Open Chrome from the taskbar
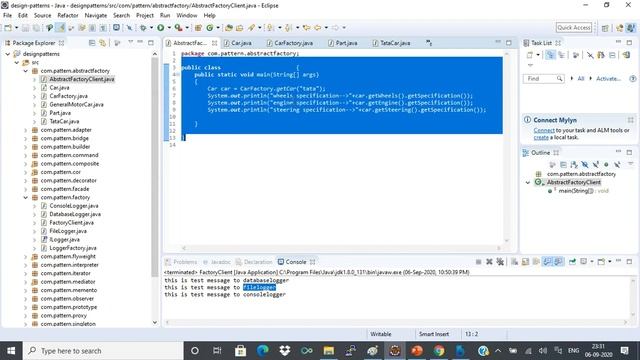Viewport: 640px width, 360px height. pyautogui.click(x=439, y=351)
